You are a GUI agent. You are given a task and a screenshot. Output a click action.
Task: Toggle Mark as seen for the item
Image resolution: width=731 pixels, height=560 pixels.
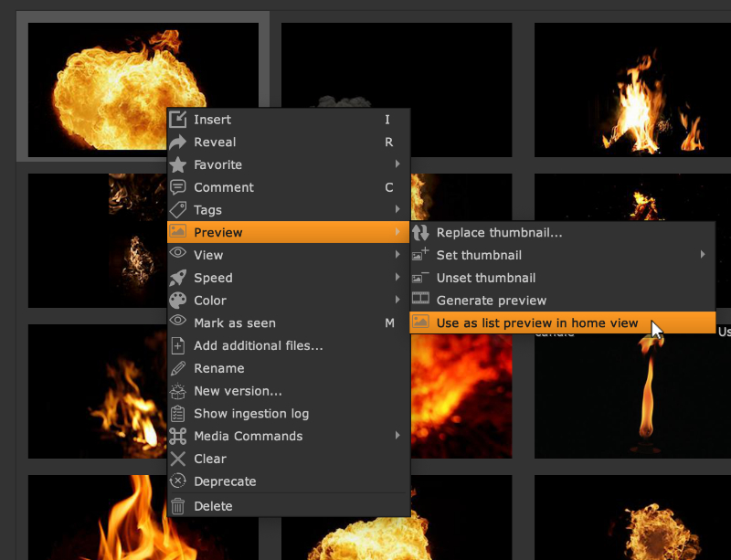pyautogui.click(x=234, y=322)
